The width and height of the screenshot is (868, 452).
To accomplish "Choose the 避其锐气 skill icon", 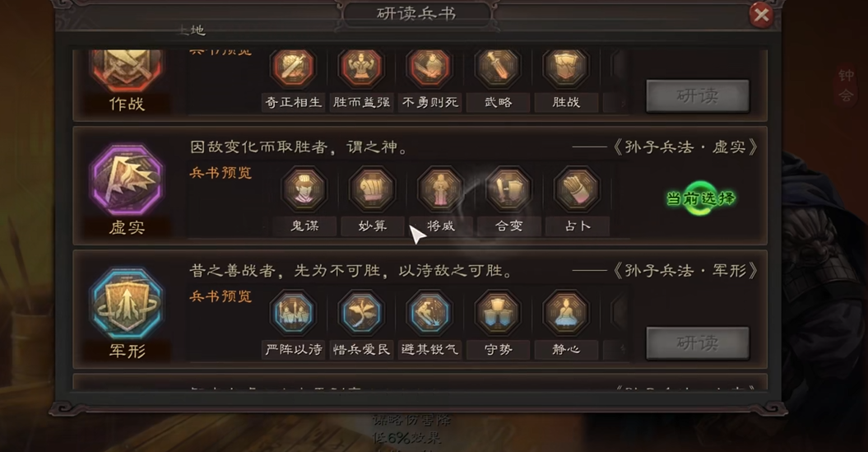I will (x=429, y=313).
